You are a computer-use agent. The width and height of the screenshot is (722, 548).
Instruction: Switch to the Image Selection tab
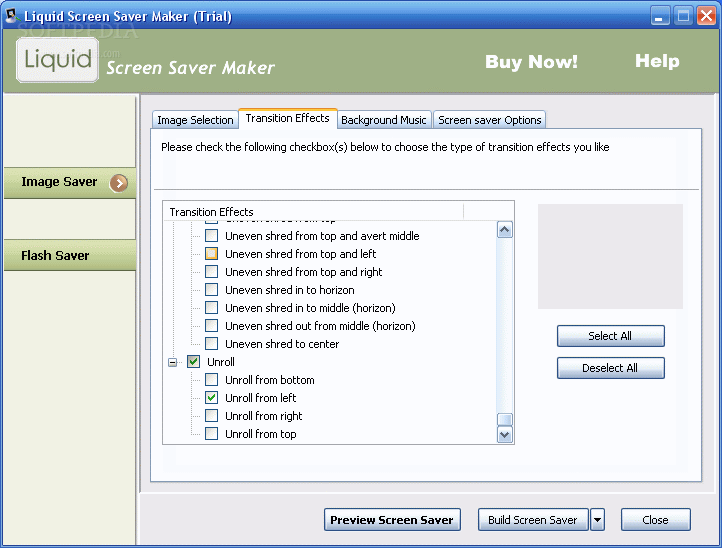(x=195, y=120)
